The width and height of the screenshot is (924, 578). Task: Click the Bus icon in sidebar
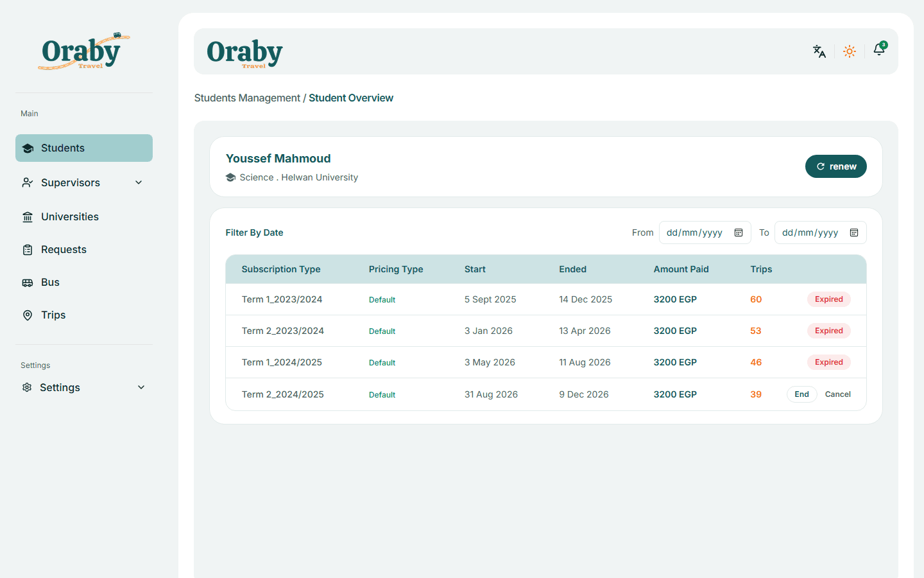pos(28,283)
